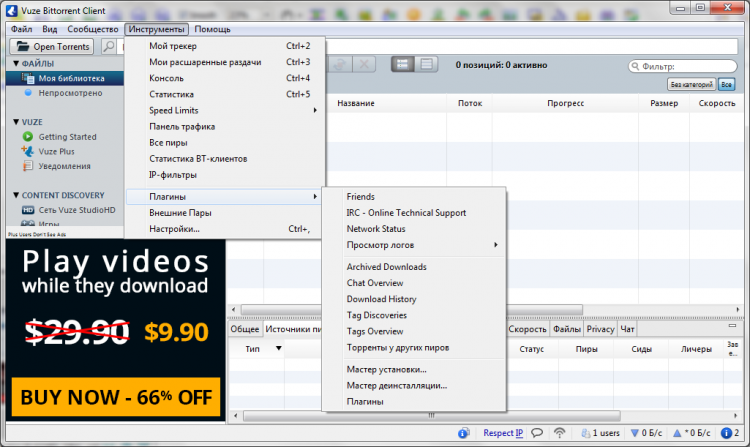Select Network Status in the submenu
750x447 pixels.
point(414,229)
